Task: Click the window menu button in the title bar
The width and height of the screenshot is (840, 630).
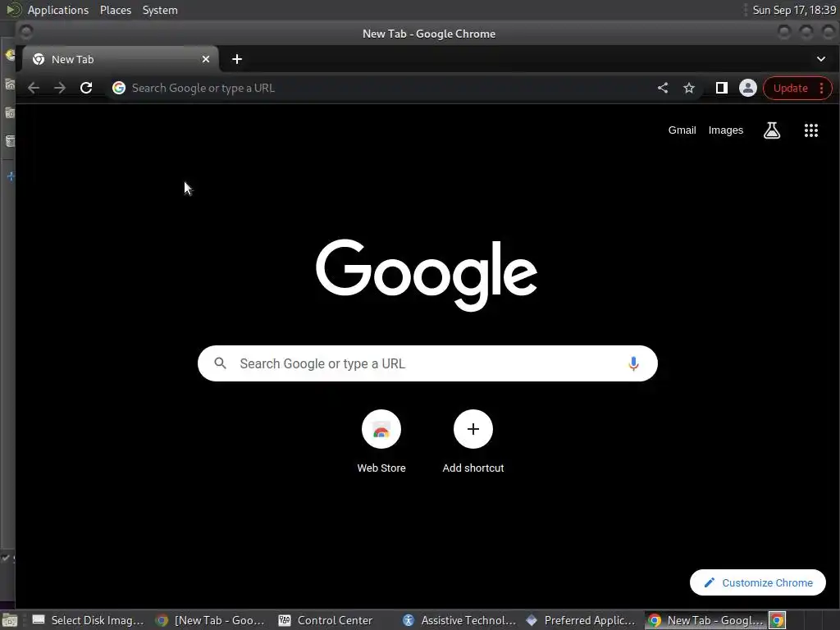Action: 25,33
